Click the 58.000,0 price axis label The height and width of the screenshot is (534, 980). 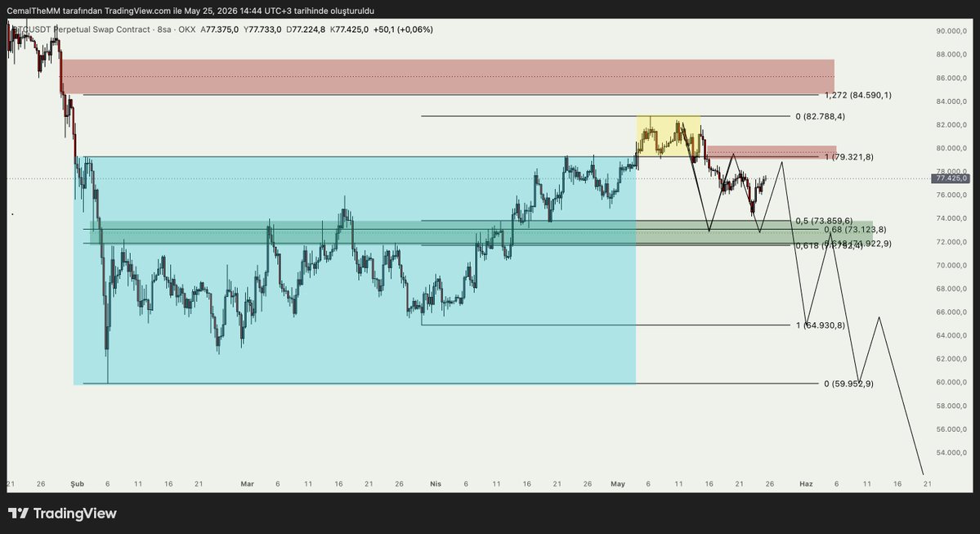point(951,405)
